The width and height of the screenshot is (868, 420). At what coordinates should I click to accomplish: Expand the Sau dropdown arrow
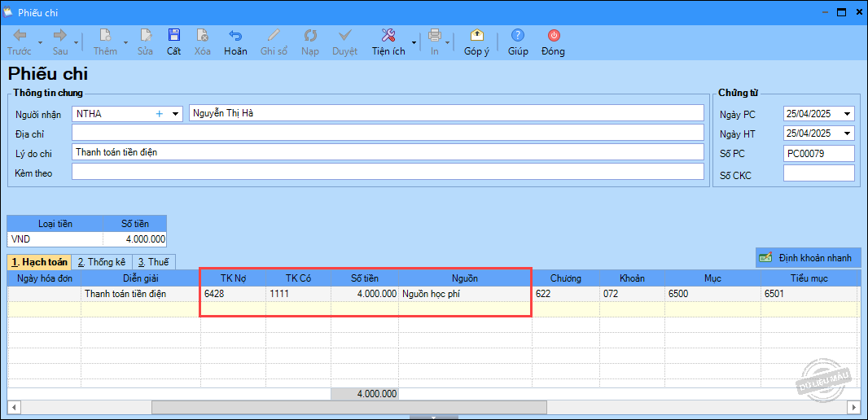coord(76,42)
